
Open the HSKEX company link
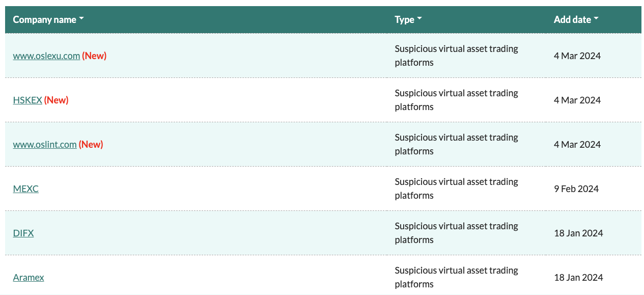click(x=27, y=100)
